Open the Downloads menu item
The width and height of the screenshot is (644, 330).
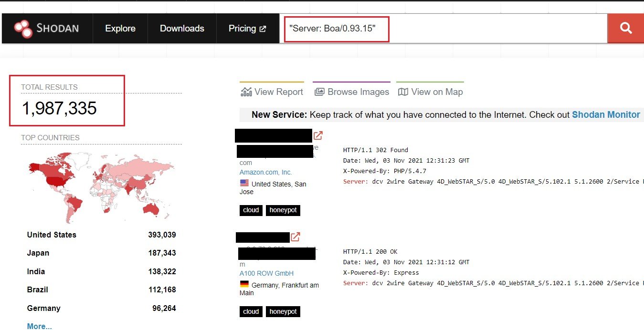[x=182, y=28]
